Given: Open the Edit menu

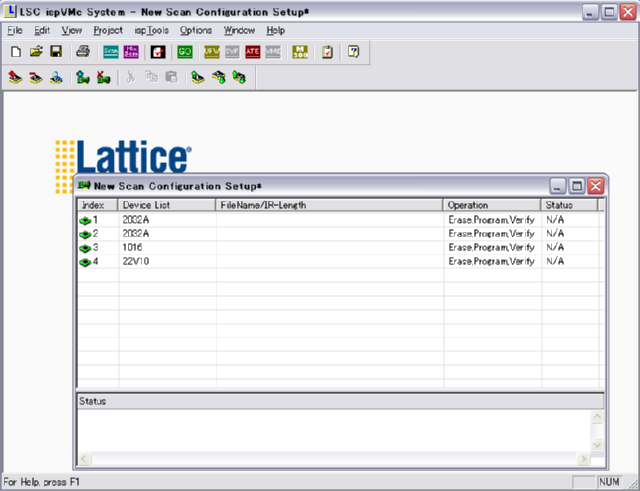Looking at the screenshot, I should pyautogui.click(x=42, y=31).
